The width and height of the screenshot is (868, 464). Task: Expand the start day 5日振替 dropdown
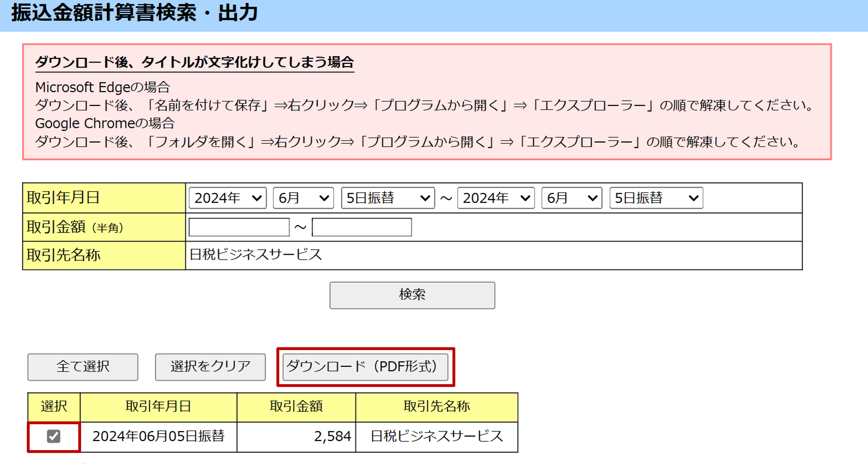pos(387,198)
